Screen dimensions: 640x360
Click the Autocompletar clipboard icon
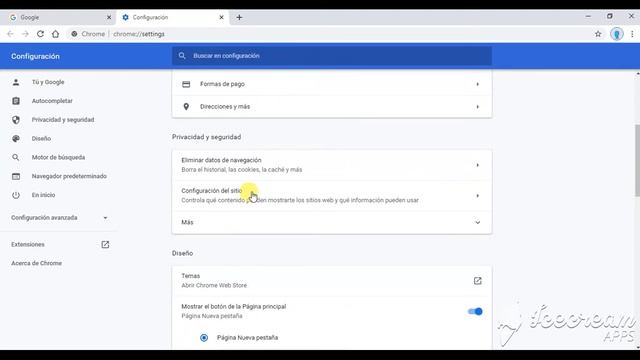coord(16,101)
